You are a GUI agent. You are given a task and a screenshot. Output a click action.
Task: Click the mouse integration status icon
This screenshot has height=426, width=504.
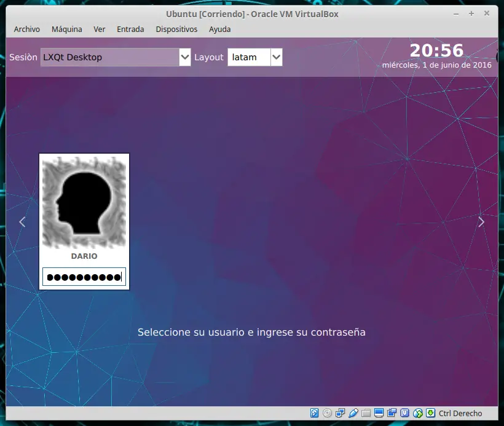pos(417,413)
